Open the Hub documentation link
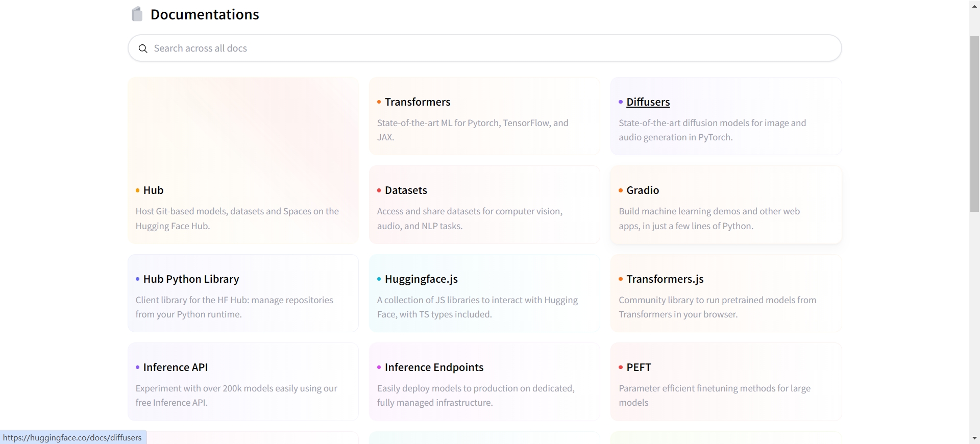Viewport: 980px width, 444px height. pyautogui.click(x=153, y=190)
